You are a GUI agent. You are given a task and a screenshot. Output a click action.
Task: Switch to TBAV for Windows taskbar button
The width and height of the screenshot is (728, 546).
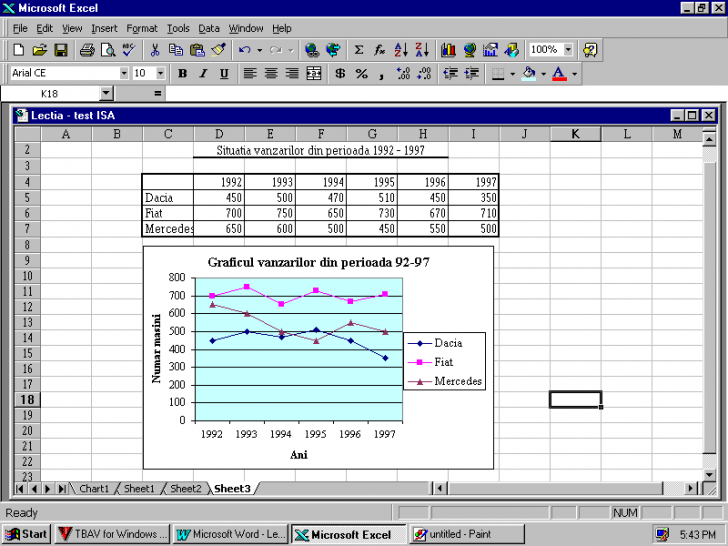click(x=112, y=534)
